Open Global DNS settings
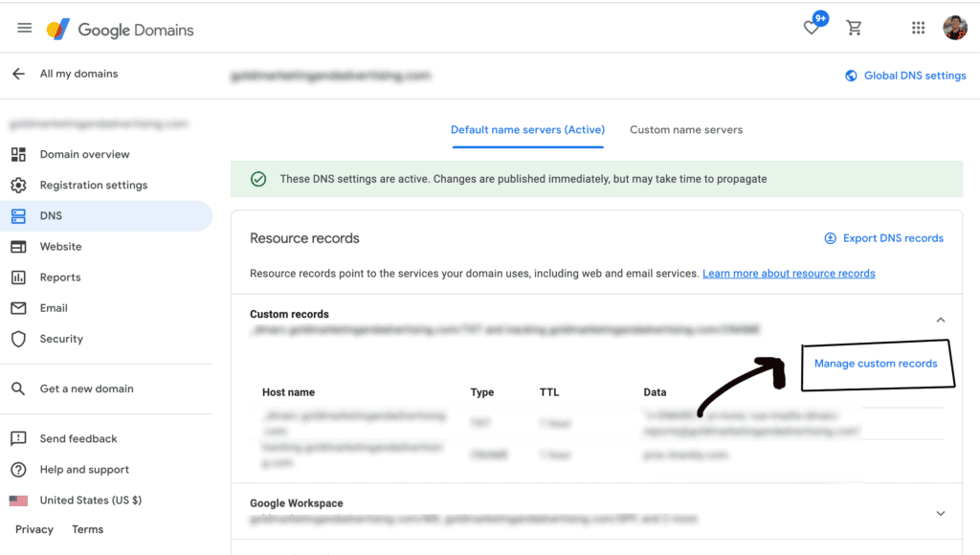The width and height of the screenshot is (980, 555). 915,76
